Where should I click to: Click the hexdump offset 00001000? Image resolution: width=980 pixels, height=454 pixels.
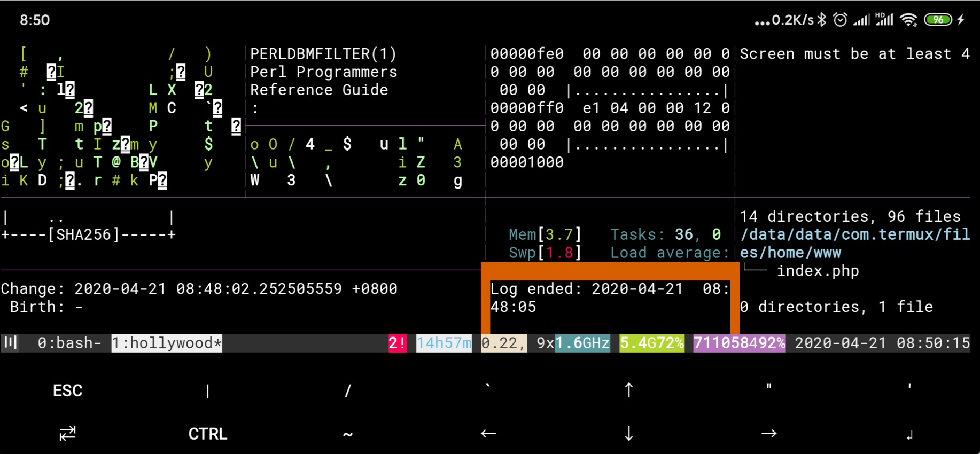click(x=527, y=162)
